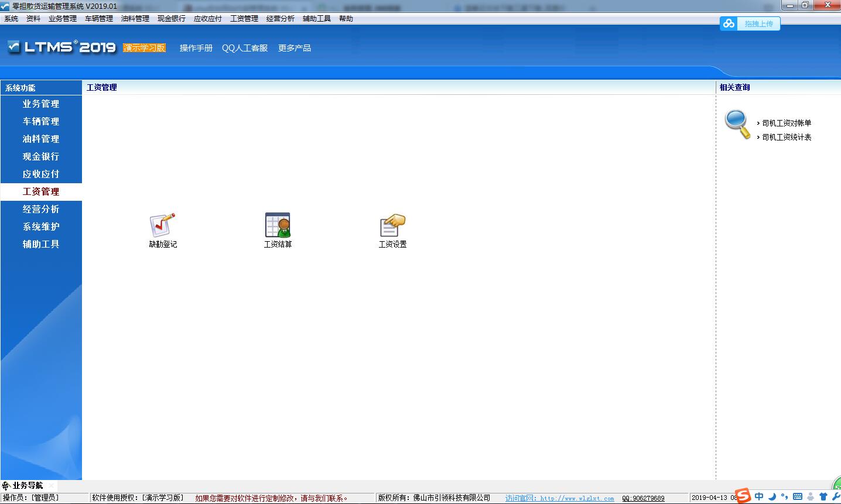The image size is (841, 504).
Task: Open the 工资设置 salary settings icon
Action: click(x=392, y=231)
